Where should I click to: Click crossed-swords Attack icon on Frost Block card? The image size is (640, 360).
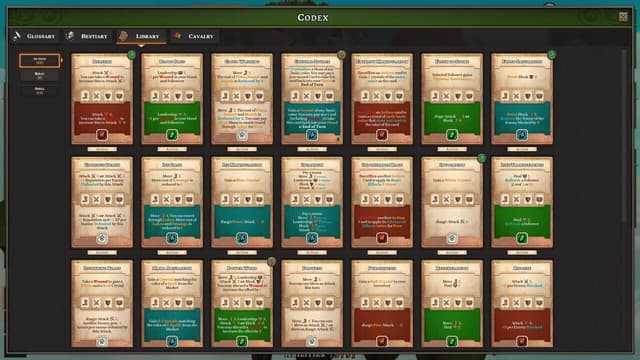(x=516, y=96)
